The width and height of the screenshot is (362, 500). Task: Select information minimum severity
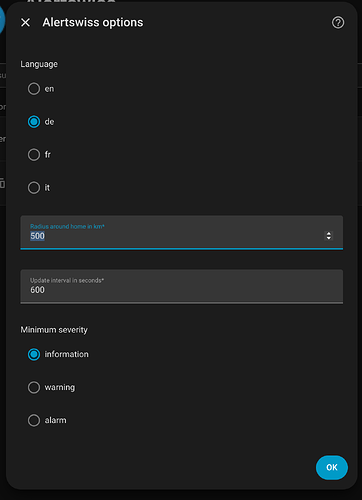pos(34,354)
